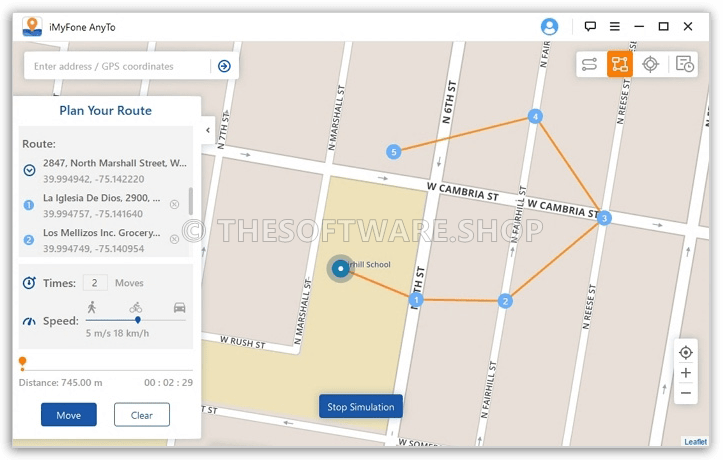Click the speed slider handle
Screen dimensions: 723x460
(x=137, y=320)
